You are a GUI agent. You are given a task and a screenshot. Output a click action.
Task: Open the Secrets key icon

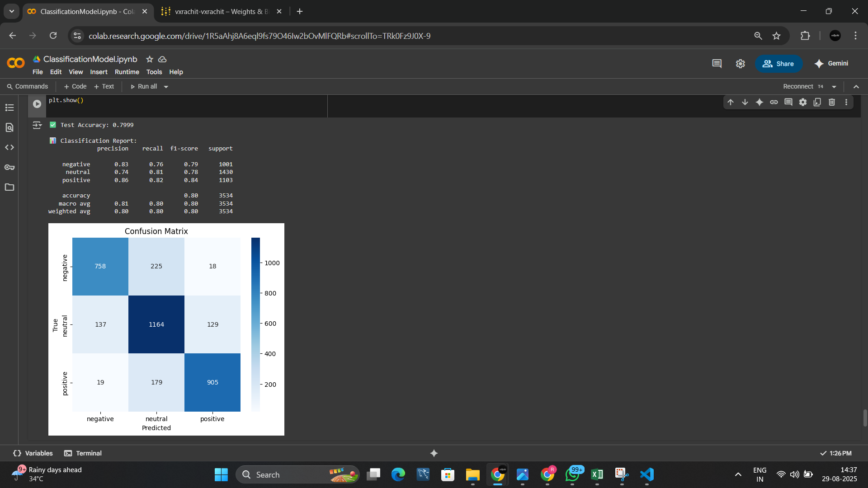(9, 167)
